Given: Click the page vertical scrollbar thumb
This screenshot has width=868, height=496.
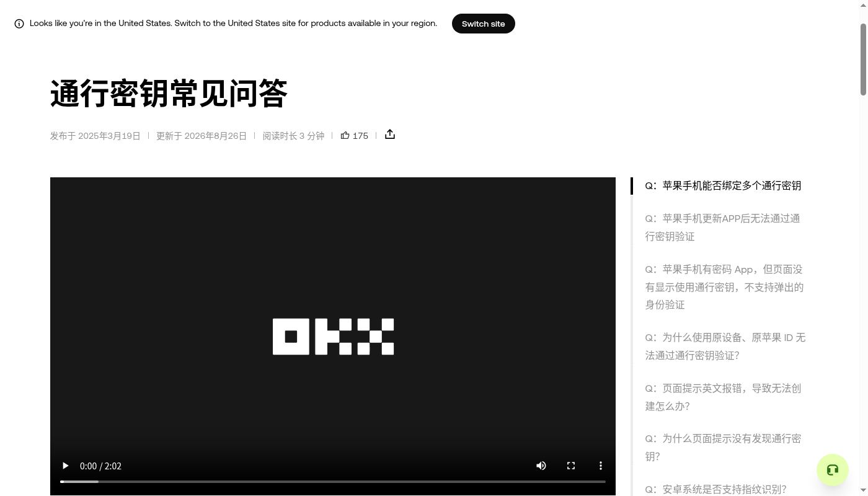Looking at the screenshot, I should click(863, 60).
